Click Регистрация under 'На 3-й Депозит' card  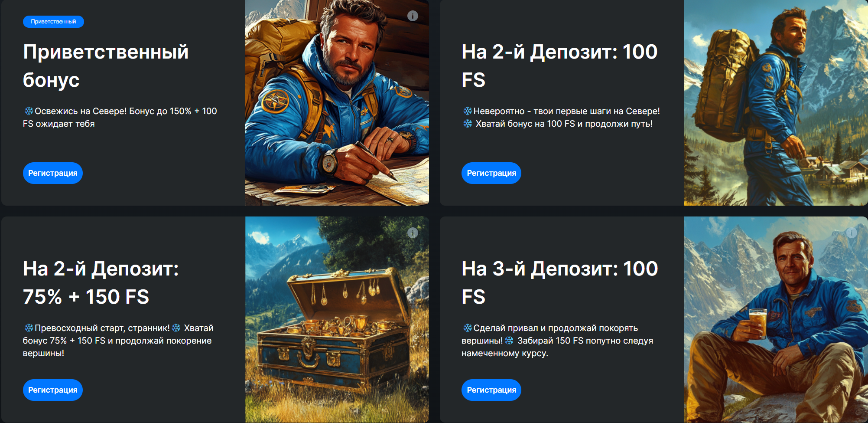(x=491, y=390)
